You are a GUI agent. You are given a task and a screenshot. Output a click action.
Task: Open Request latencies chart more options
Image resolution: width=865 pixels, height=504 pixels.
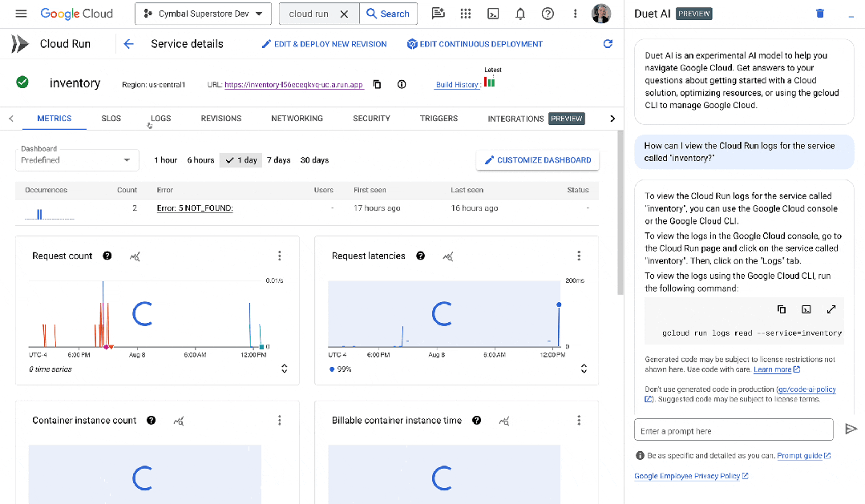579,256
